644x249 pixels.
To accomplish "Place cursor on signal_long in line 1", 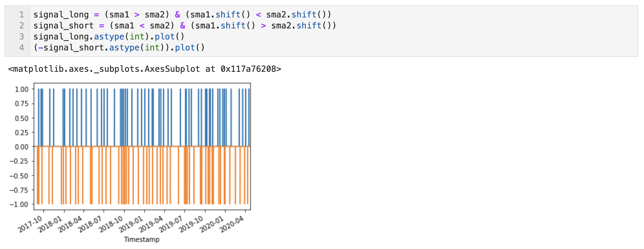I will pyautogui.click(x=61, y=15).
